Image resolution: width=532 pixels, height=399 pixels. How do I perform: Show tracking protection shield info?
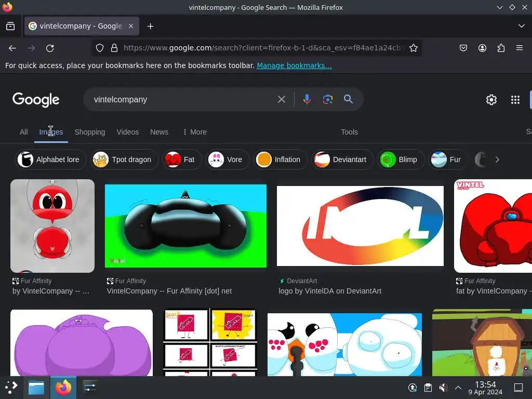[99, 48]
